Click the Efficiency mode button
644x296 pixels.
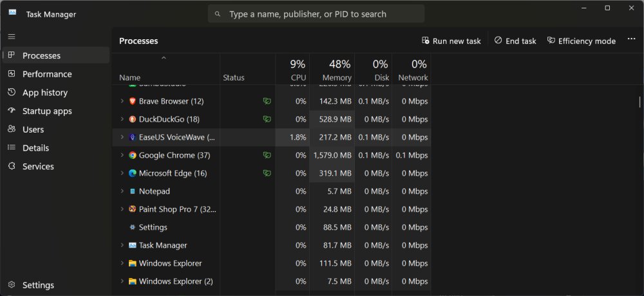tap(581, 41)
